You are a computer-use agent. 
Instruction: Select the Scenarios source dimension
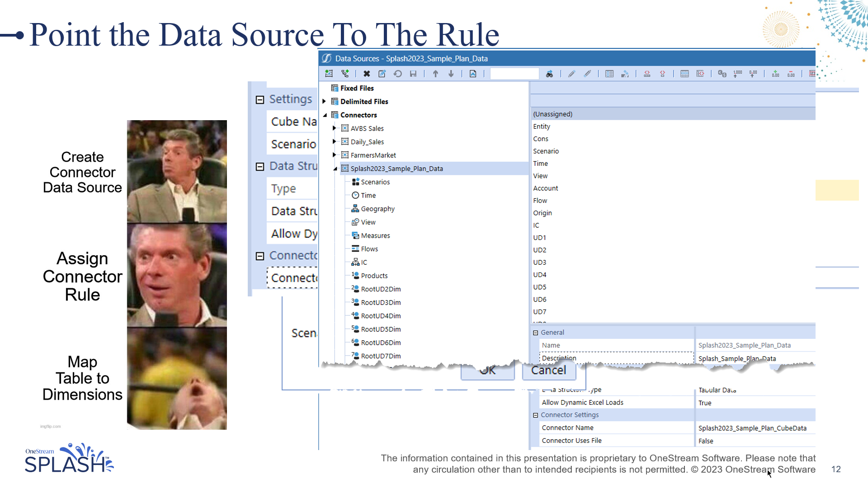(375, 182)
